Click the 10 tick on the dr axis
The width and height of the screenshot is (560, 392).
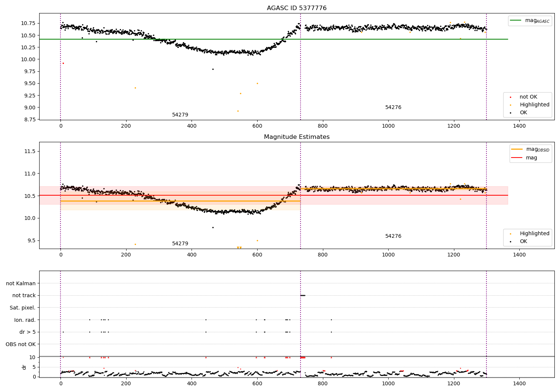pos(32,358)
